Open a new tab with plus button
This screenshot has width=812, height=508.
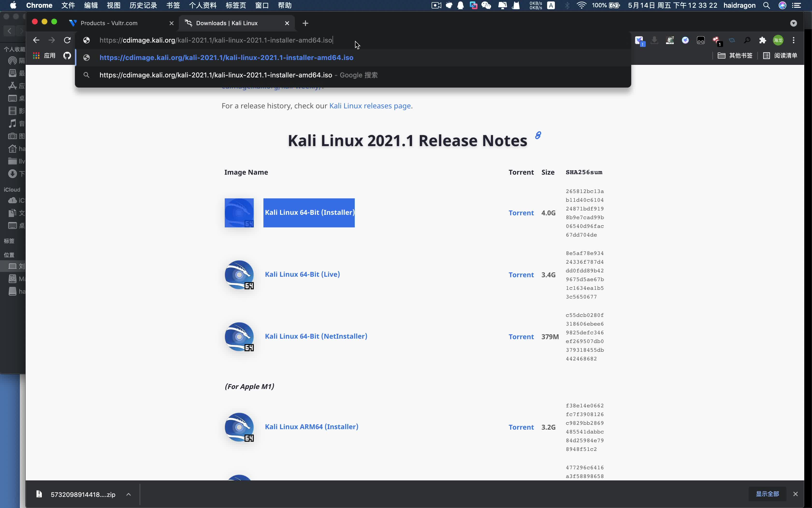[305, 23]
